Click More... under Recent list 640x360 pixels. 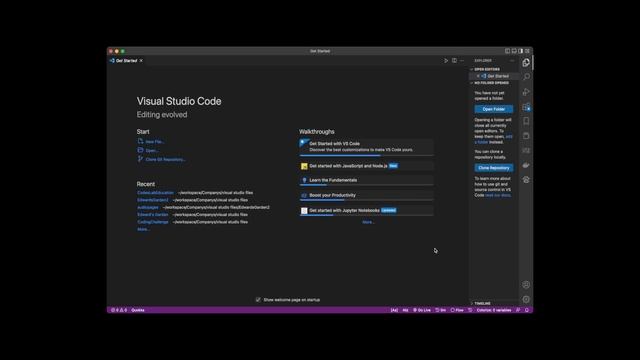point(143,229)
